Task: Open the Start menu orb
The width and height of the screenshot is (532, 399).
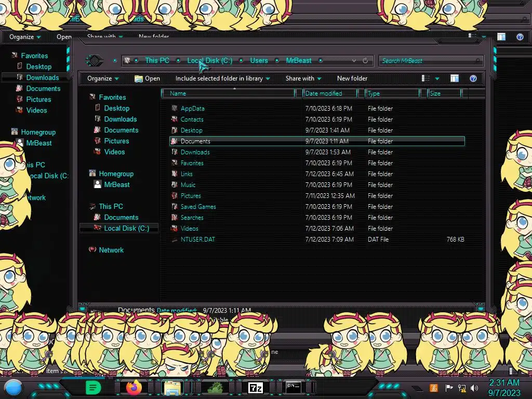Action: point(13,388)
